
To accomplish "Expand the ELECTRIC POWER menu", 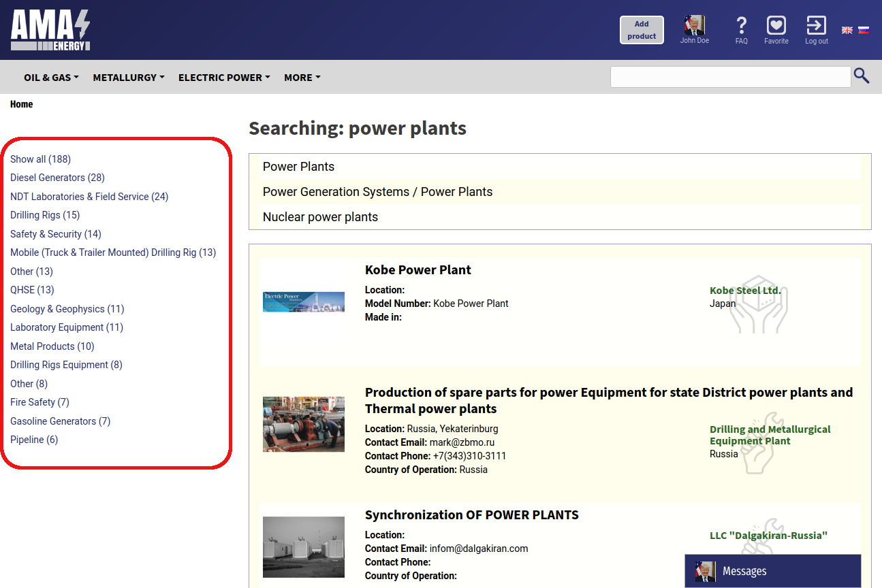I will tap(224, 78).
